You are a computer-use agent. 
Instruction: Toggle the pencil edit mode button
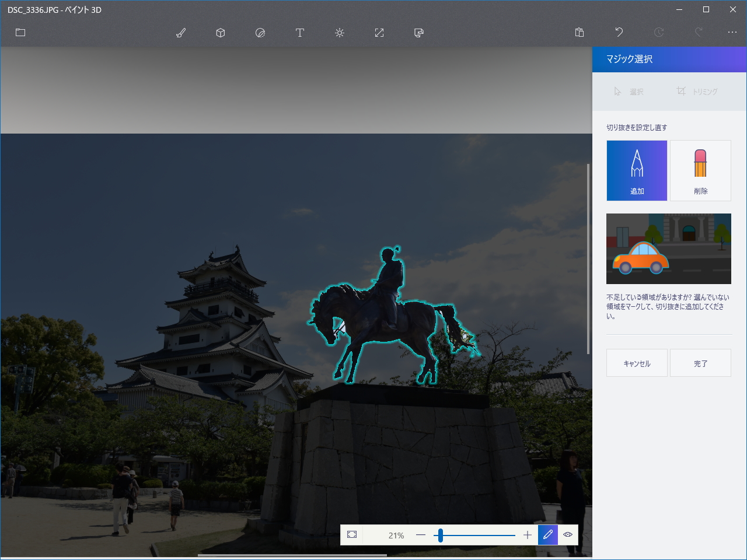click(548, 535)
